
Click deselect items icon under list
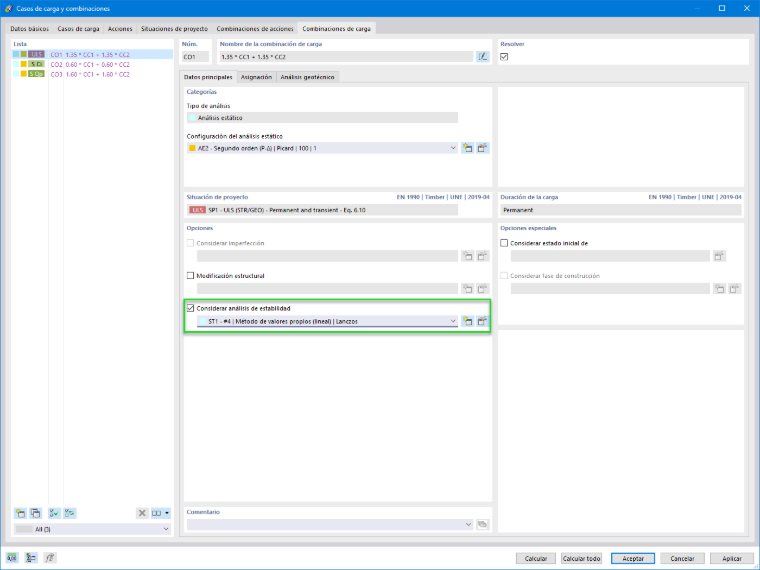pos(69,513)
